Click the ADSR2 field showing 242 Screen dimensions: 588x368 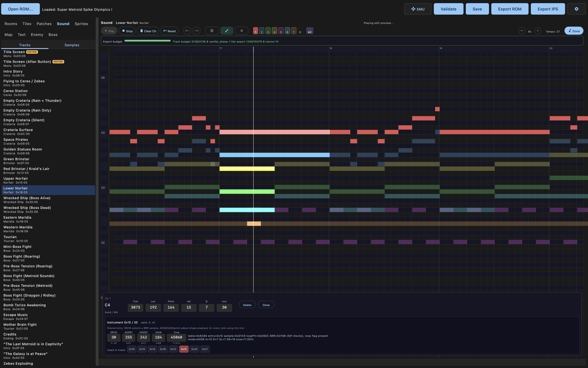coord(143,337)
